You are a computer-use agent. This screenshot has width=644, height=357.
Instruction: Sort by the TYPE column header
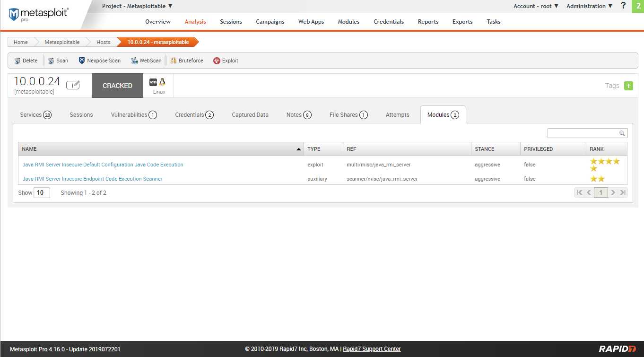tap(323, 149)
